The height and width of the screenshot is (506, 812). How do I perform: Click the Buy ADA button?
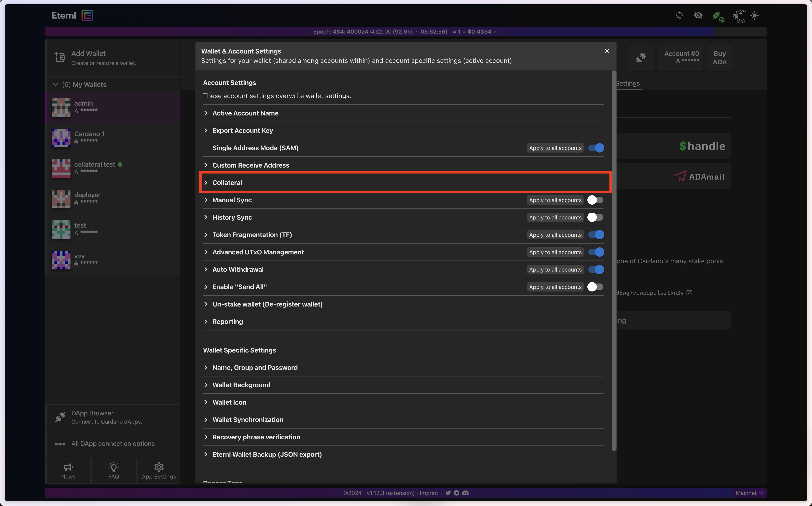(x=719, y=57)
